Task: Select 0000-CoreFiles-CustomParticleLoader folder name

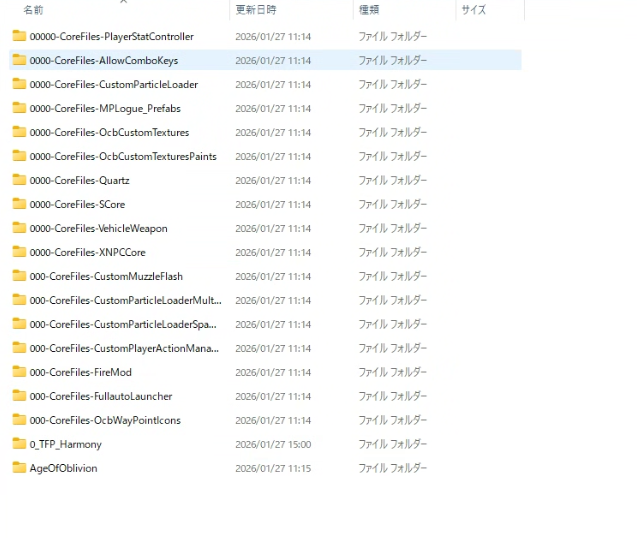Action: click(113, 84)
